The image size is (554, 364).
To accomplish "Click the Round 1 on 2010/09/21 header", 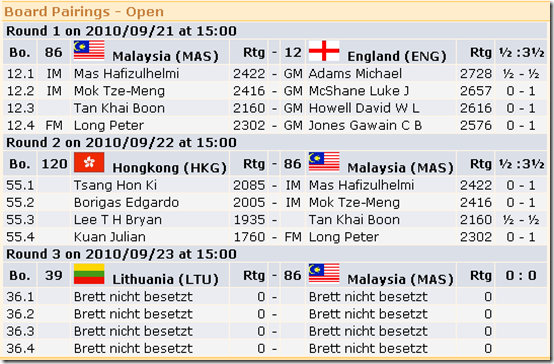I will click(121, 31).
